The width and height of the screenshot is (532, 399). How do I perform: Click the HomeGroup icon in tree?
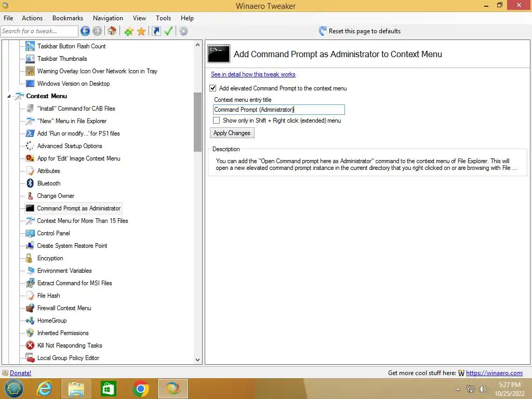click(30, 320)
